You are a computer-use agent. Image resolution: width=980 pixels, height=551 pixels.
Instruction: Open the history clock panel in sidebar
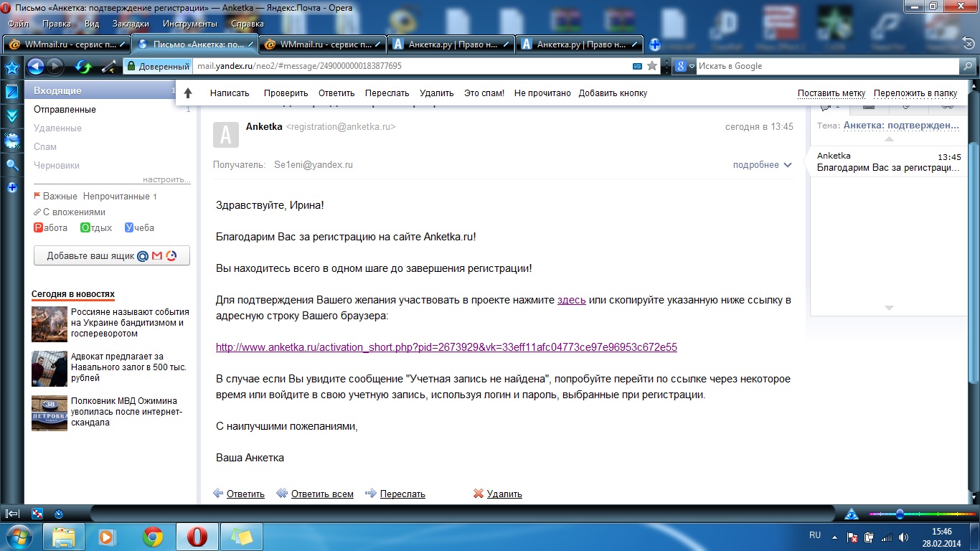12,141
